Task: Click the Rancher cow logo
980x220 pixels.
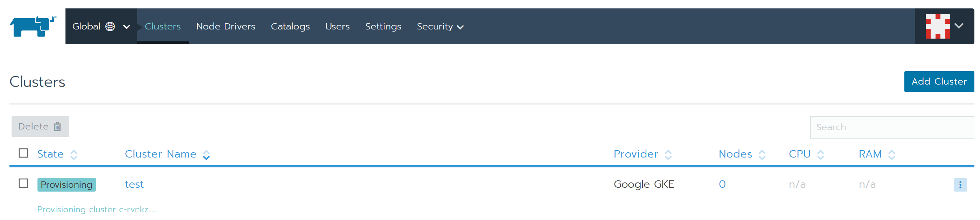Action: (x=33, y=26)
